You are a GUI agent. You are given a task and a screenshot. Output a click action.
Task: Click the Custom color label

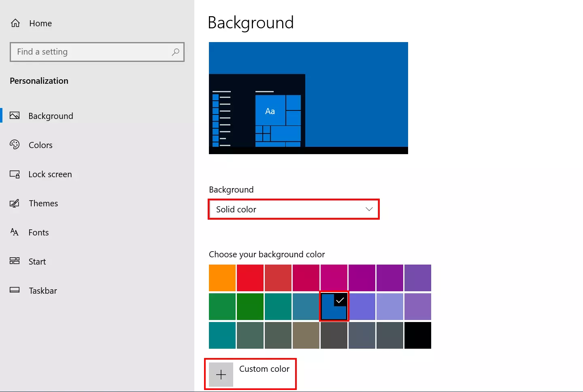[x=264, y=369]
